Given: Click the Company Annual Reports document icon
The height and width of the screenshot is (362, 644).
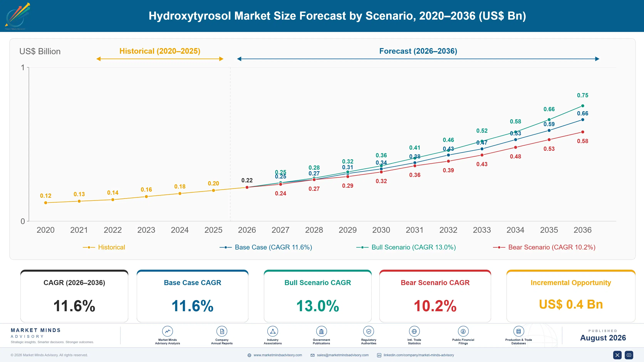Looking at the screenshot, I should [x=222, y=331].
